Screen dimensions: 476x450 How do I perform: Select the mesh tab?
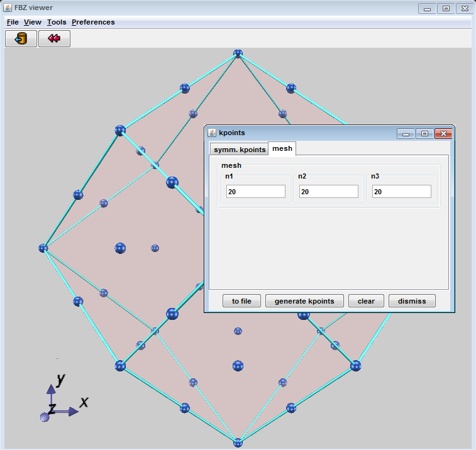282,148
